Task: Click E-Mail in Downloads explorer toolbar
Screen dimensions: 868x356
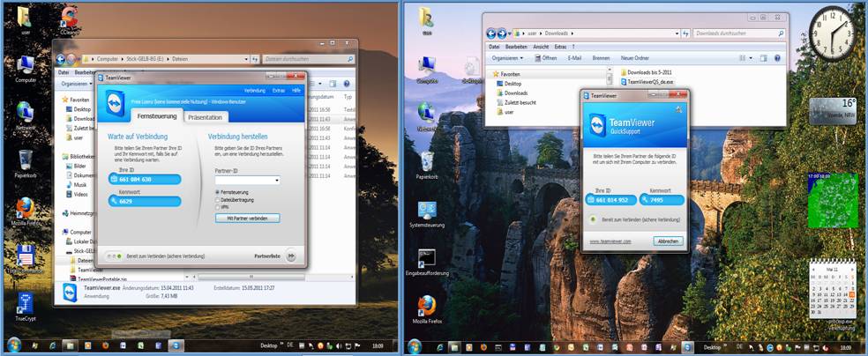Action: coord(574,58)
